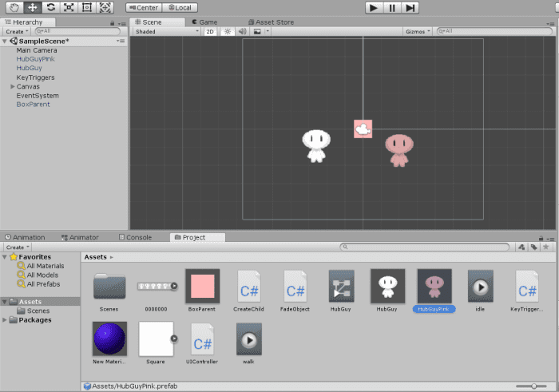This screenshot has width=559, height=392.
Task: Toggle scene lighting sun icon
Action: 226,32
